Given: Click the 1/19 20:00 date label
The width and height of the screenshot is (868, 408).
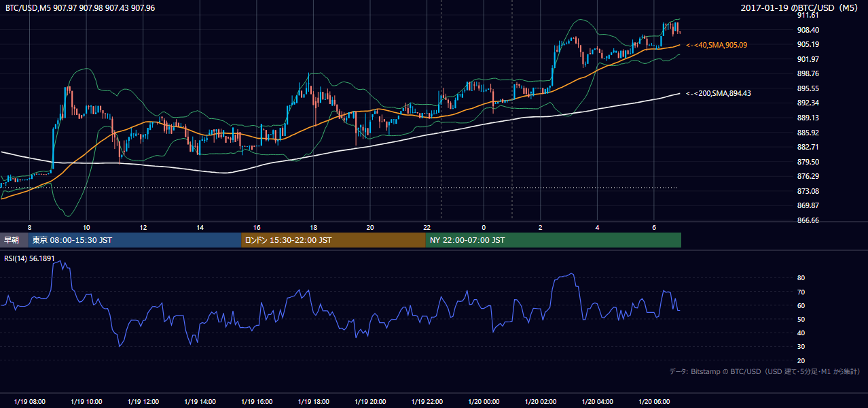Looking at the screenshot, I should coord(370,402).
